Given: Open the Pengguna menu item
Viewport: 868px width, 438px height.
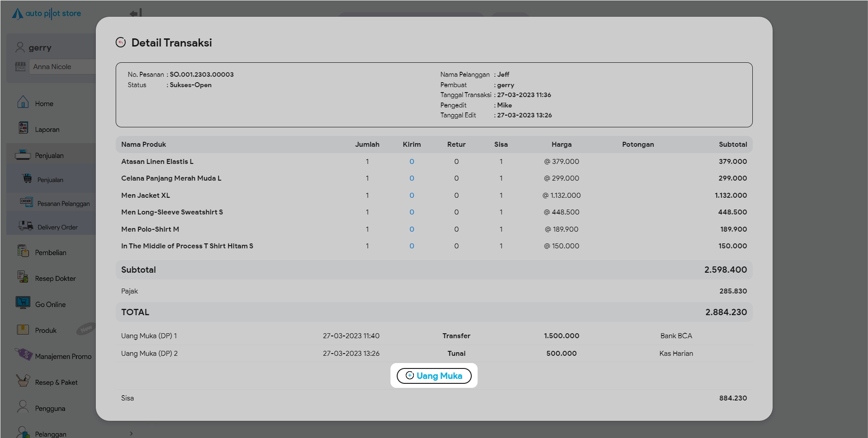Looking at the screenshot, I should click(x=50, y=409).
